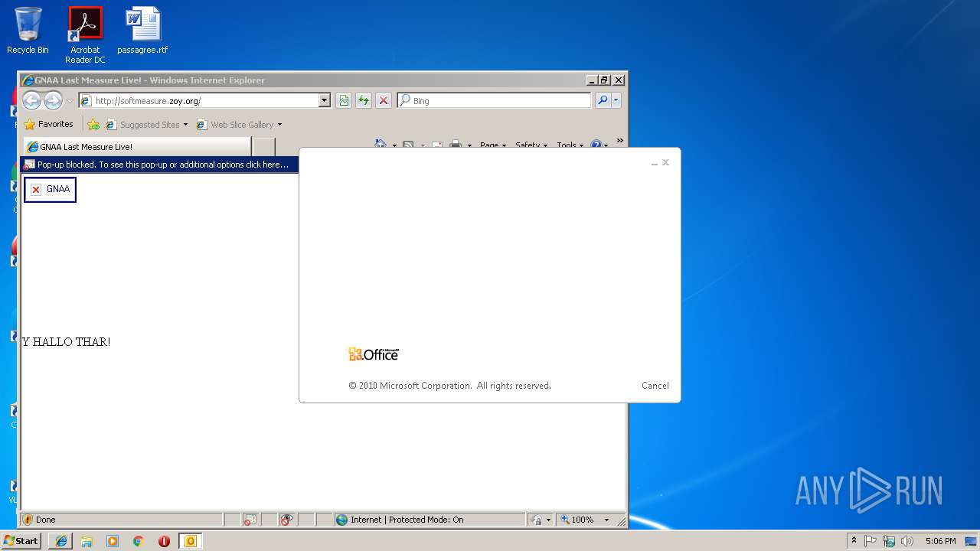Select the GNAA Last Measure Live! tab

point(136,146)
